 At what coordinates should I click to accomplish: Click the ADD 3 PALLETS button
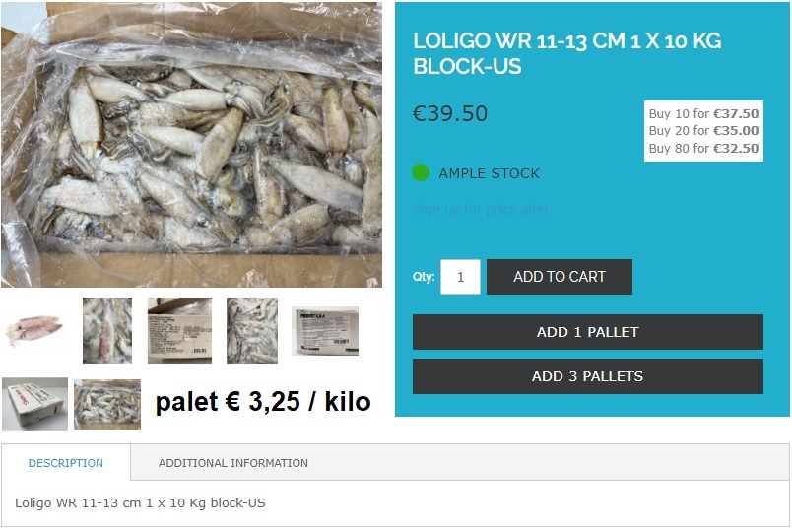(x=587, y=376)
